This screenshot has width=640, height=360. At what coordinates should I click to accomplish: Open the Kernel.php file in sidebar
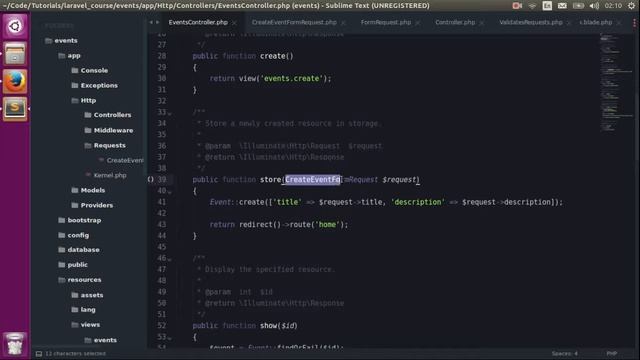[110, 175]
